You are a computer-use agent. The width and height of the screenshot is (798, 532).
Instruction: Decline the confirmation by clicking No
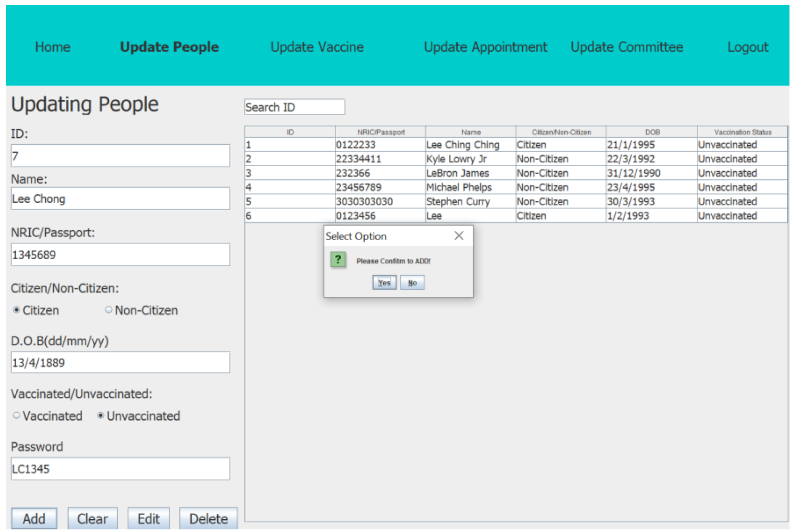412,282
